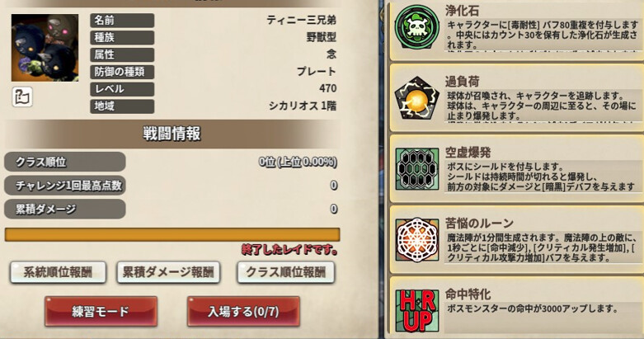The height and width of the screenshot is (339, 644).
Task: Select the 苦悩のルーン magic circle icon
Action: click(417, 240)
